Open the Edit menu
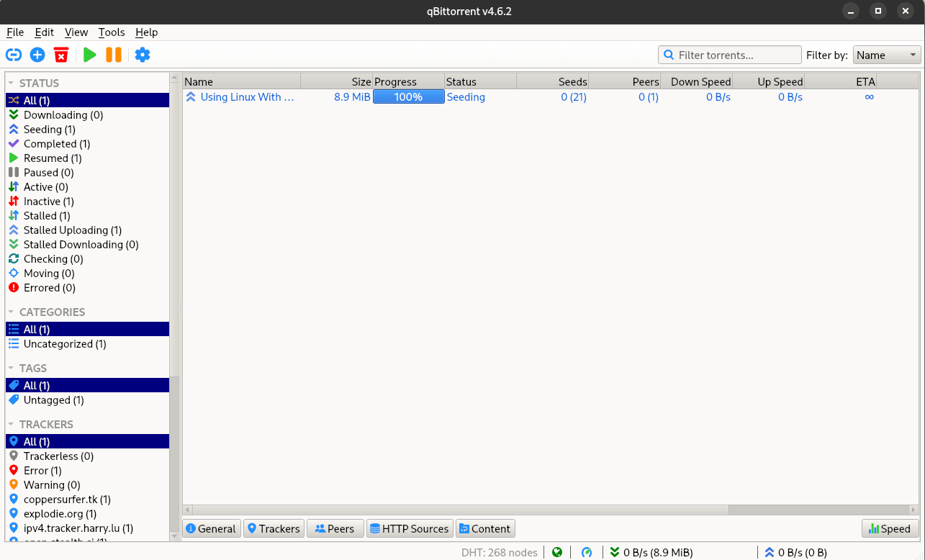The height and width of the screenshot is (560, 925). [x=45, y=32]
